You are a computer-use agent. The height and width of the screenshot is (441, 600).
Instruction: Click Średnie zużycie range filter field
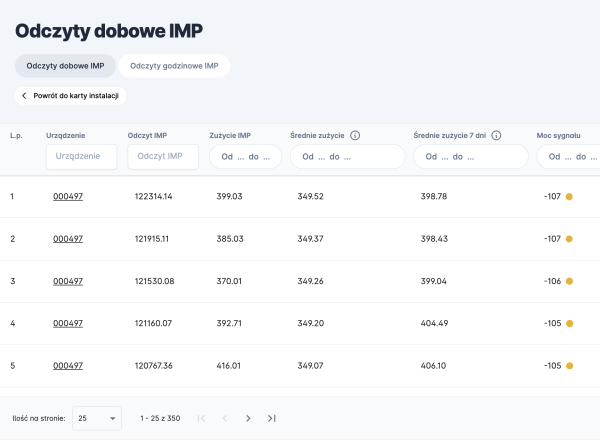point(346,157)
